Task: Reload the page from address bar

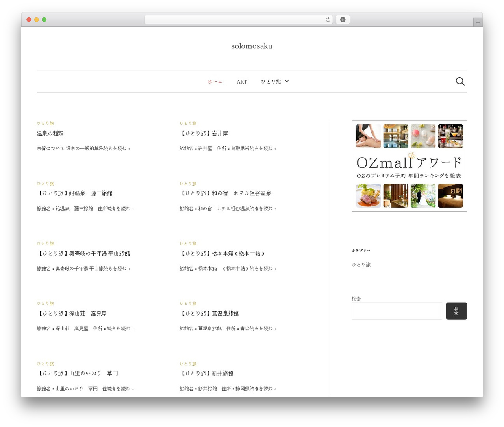Action: pos(328,20)
